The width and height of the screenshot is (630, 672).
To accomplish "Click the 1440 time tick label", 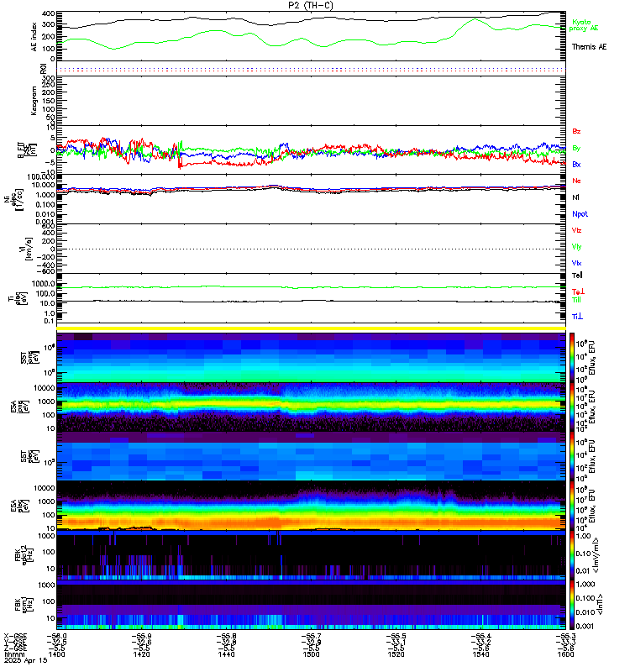I will (226, 654).
